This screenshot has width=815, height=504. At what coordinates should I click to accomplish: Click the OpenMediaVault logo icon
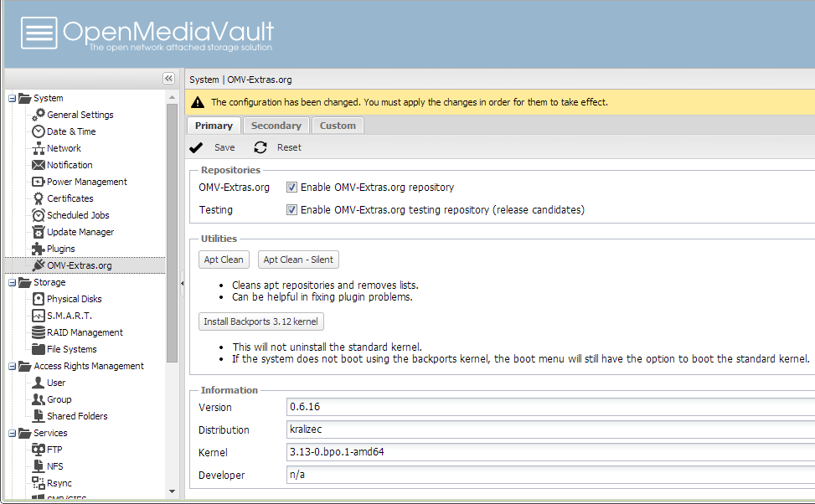click(39, 33)
